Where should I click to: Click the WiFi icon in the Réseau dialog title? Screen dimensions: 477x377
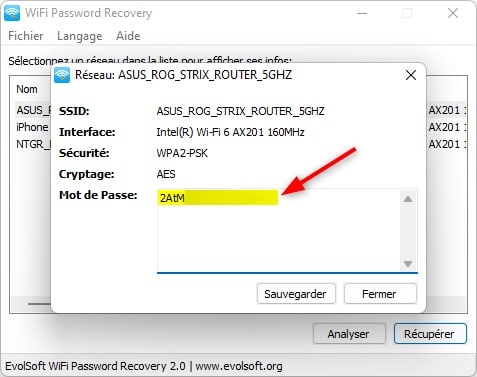[x=62, y=75]
